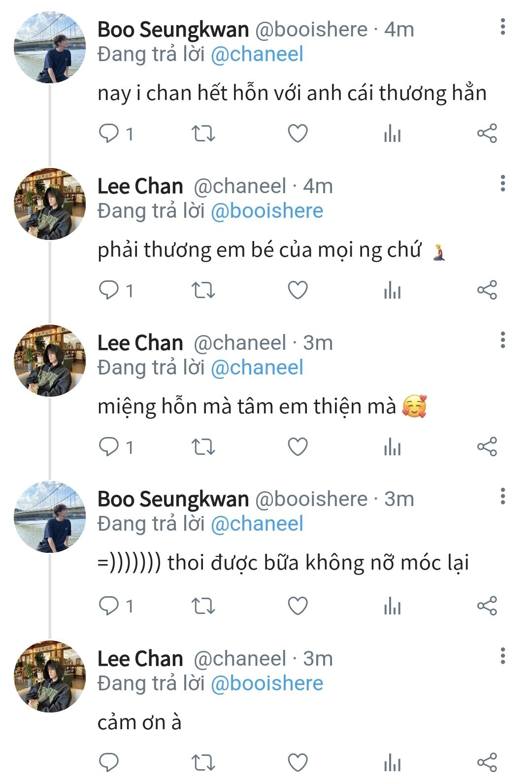Retweet the 'thoi được bữa không nỡ' tweet

click(203, 606)
